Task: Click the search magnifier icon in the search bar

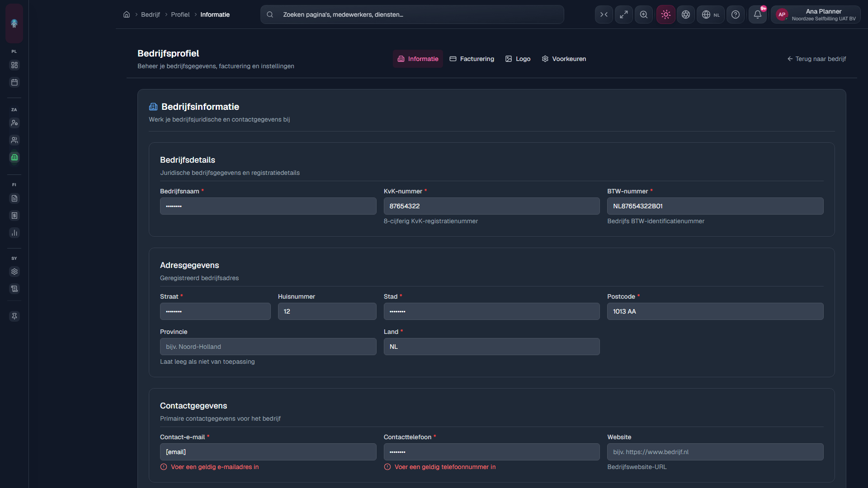Action: click(x=270, y=14)
